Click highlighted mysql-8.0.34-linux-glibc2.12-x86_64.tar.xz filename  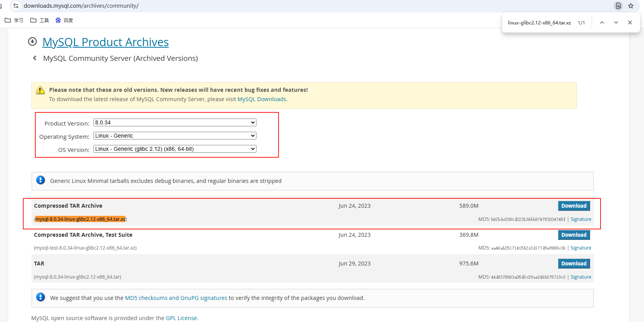point(80,219)
